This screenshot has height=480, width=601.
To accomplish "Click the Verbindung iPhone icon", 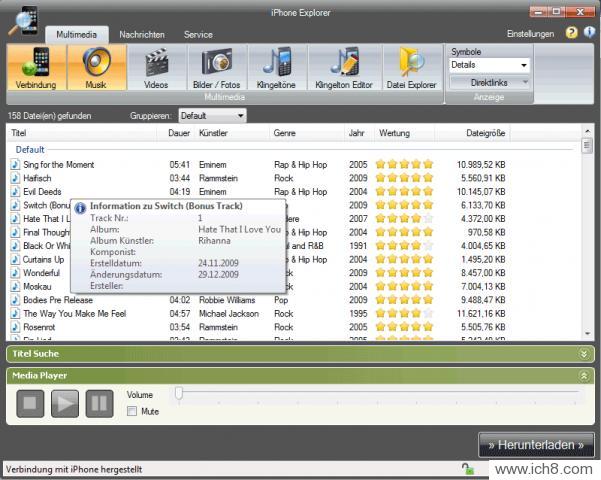I will tap(36, 67).
